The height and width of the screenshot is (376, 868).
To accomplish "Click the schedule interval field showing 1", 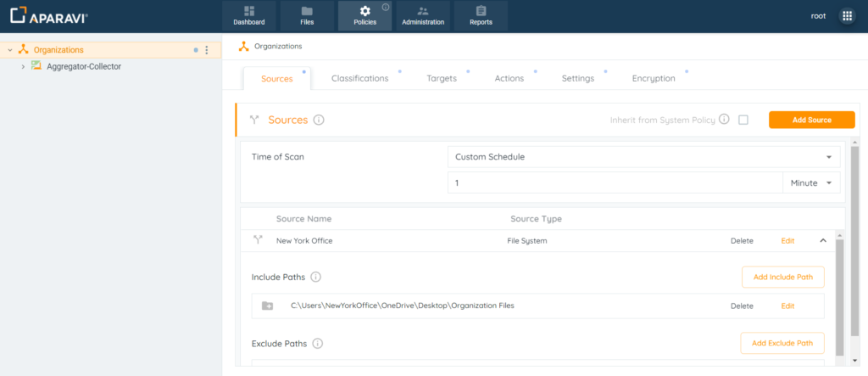I will (615, 183).
